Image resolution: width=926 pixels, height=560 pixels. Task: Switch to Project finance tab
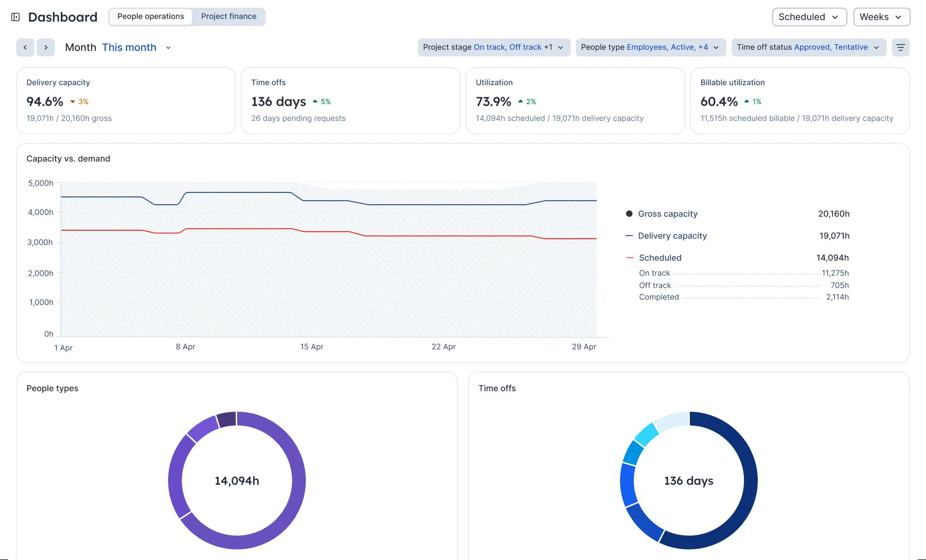click(x=228, y=16)
